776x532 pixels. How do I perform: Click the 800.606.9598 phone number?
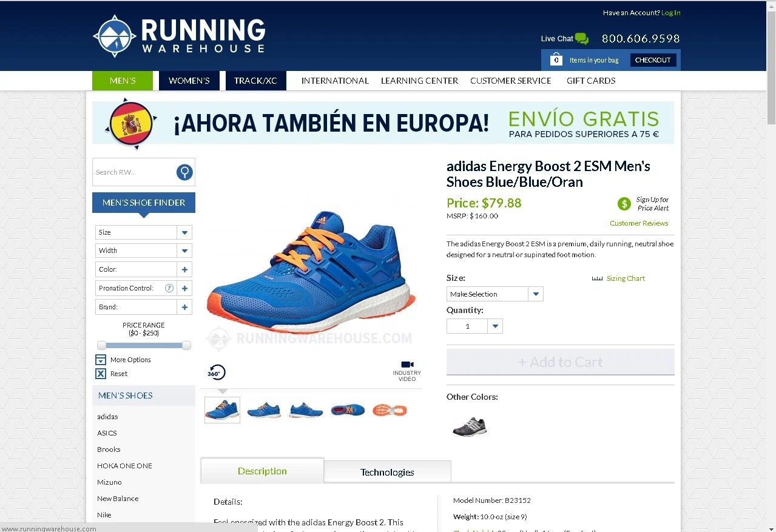coord(641,39)
